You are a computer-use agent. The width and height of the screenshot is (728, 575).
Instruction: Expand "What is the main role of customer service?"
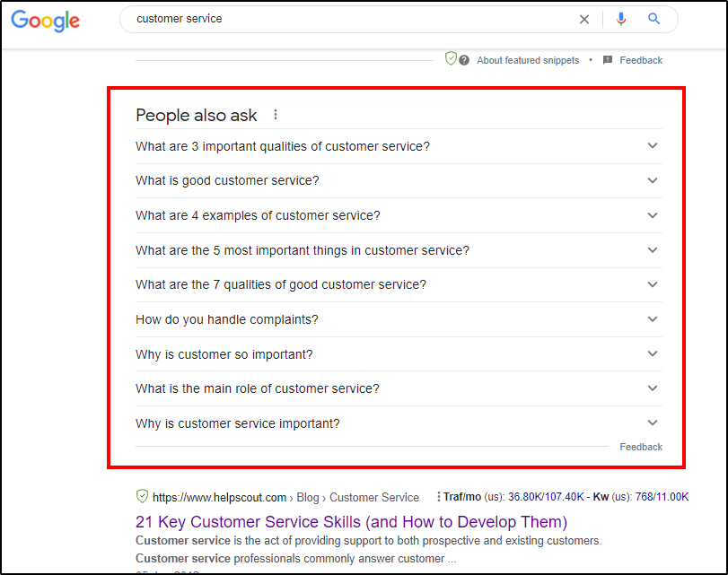click(653, 388)
